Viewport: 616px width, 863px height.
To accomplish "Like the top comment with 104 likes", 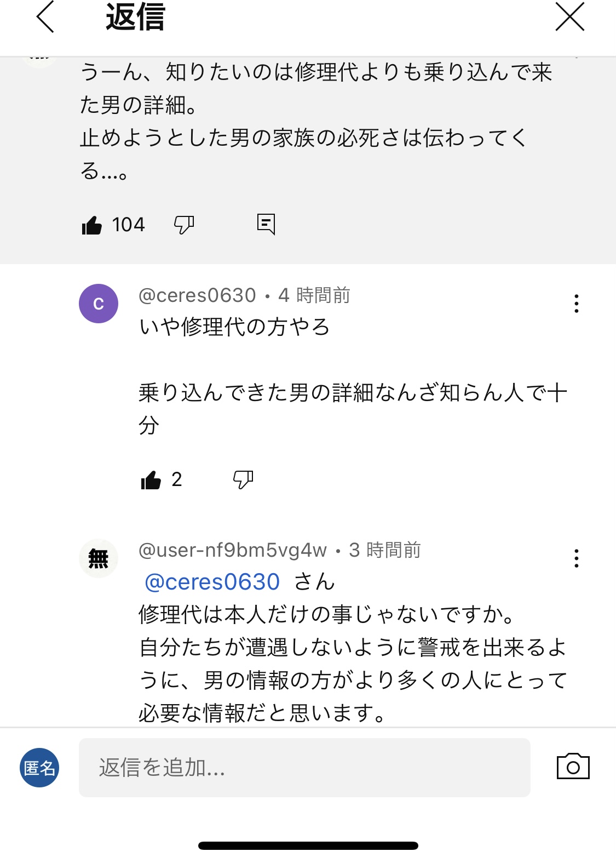I will [x=92, y=225].
